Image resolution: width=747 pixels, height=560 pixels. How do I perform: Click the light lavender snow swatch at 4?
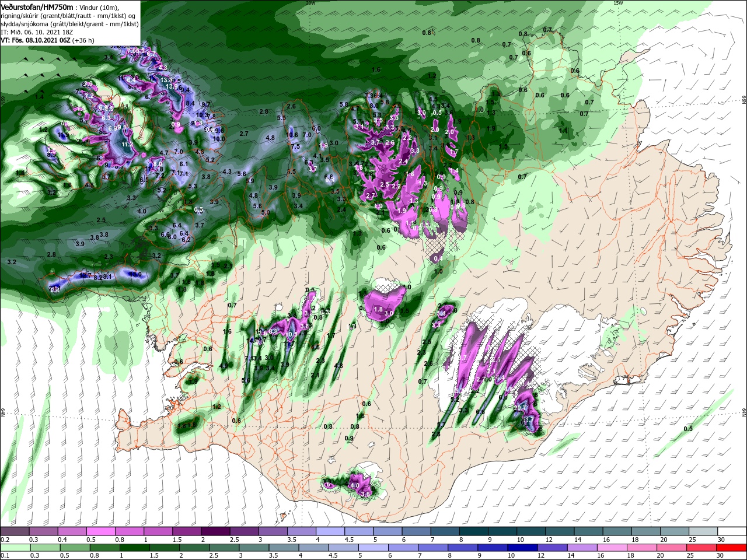(x=330, y=531)
